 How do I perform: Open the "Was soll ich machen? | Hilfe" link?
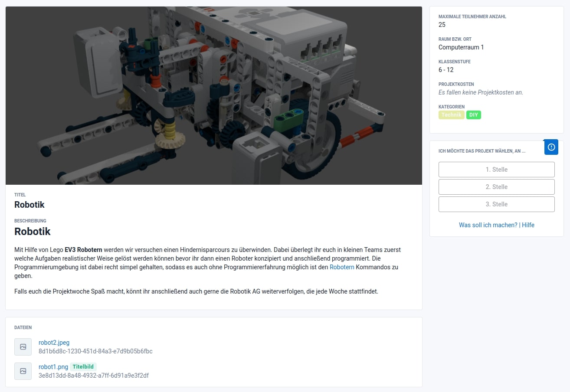click(x=496, y=225)
